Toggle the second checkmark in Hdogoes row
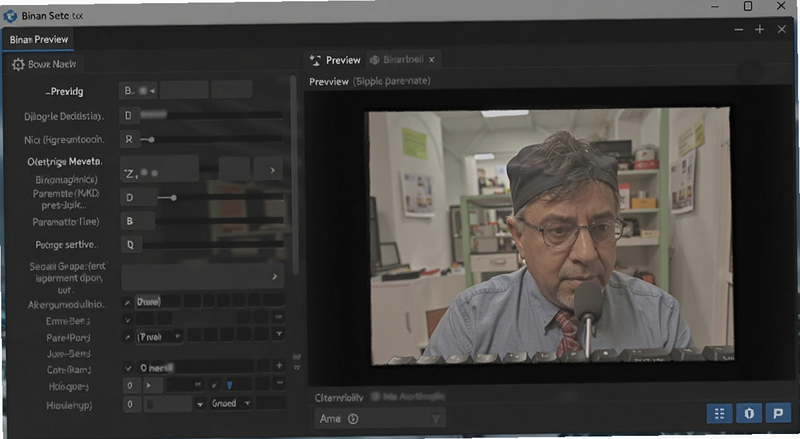The width and height of the screenshot is (800, 439). coord(215,384)
